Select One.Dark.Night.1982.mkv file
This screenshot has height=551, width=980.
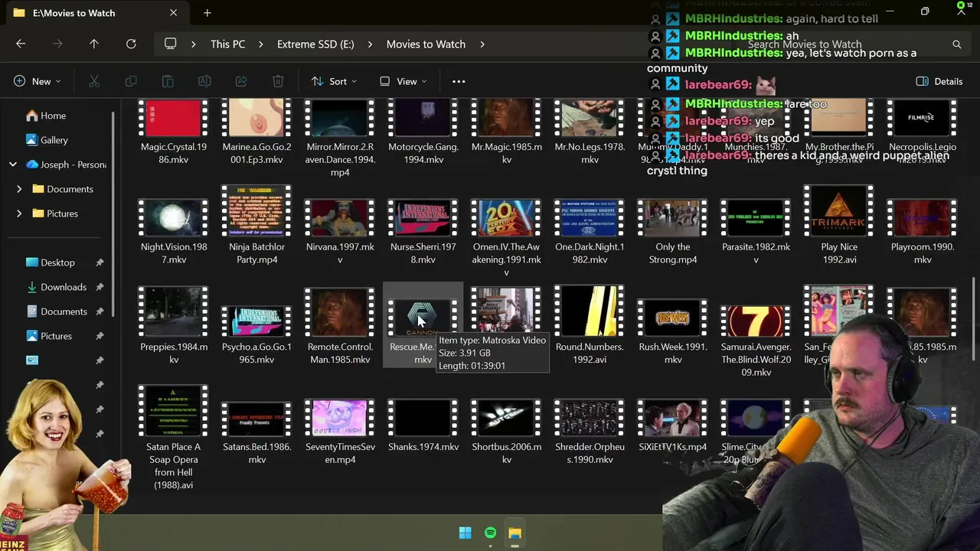point(590,230)
